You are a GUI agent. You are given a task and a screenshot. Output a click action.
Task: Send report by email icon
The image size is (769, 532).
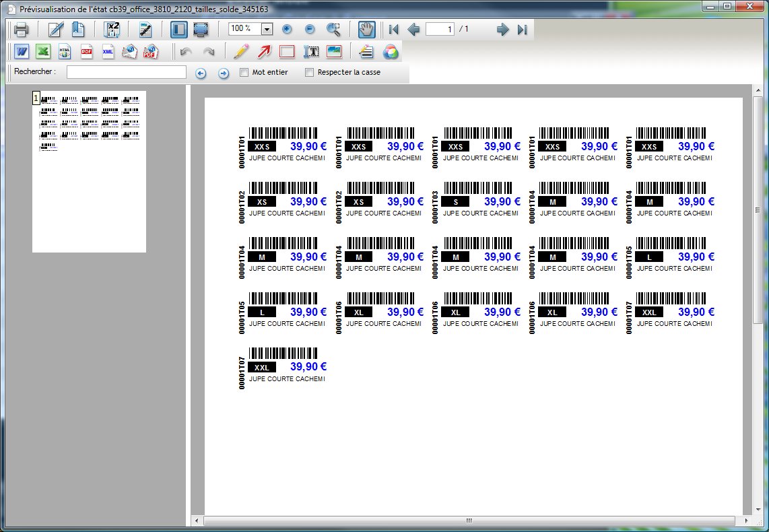point(129,51)
